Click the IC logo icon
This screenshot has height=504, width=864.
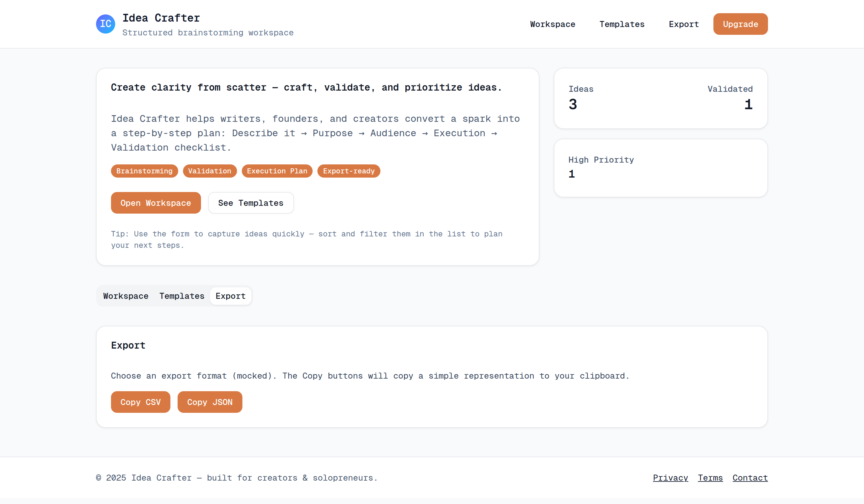point(105,24)
